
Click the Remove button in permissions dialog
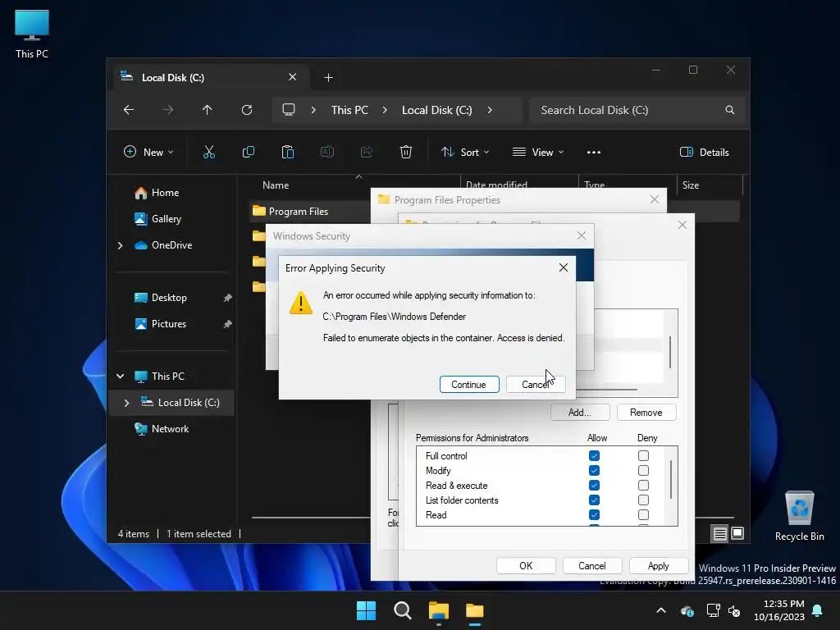pos(646,412)
